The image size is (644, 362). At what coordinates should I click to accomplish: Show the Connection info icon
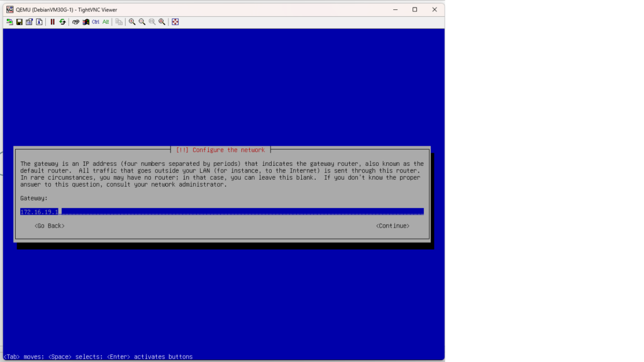point(39,22)
